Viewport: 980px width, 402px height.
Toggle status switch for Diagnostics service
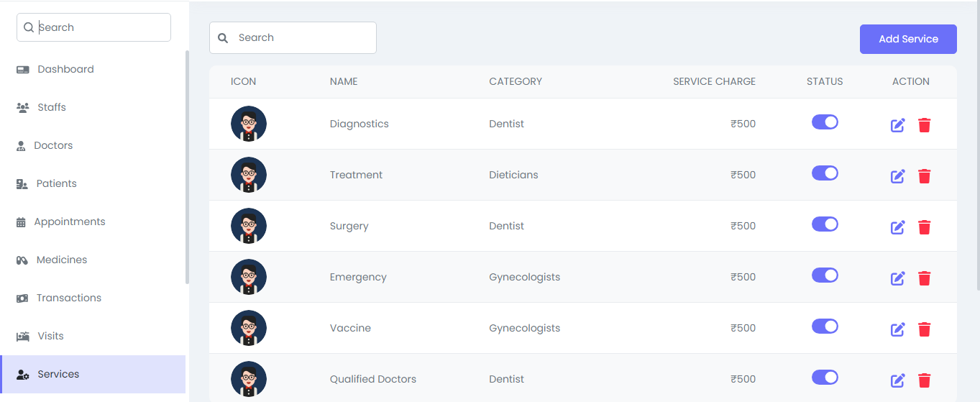pos(825,122)
